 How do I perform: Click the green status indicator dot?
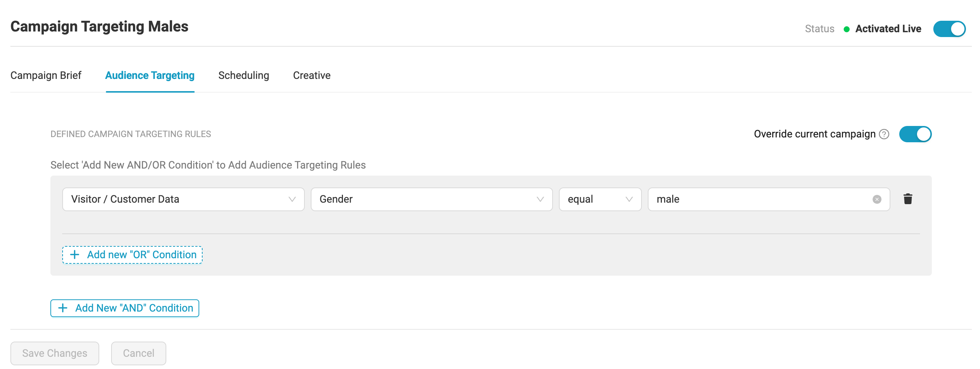[x=846, y=29]
